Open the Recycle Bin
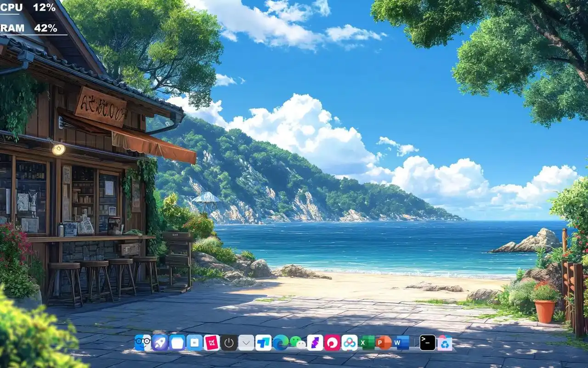Image resolution: width=588 pixels, height=368 pixels. coord(445,343)
